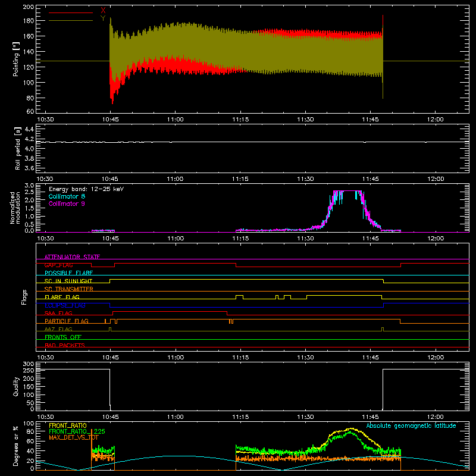
Task: Click the BAD_PACKETS label
Action: (65, 345)
